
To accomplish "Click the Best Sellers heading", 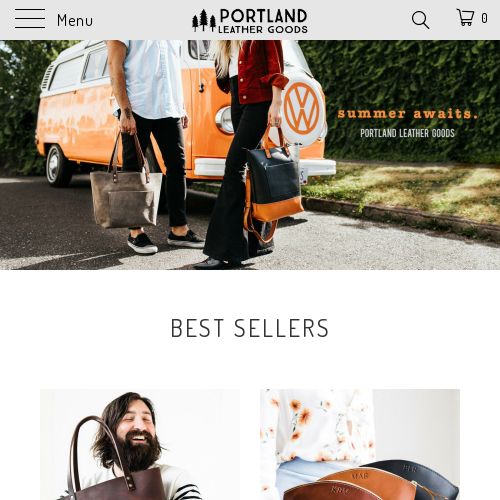I will coord(250,328).
